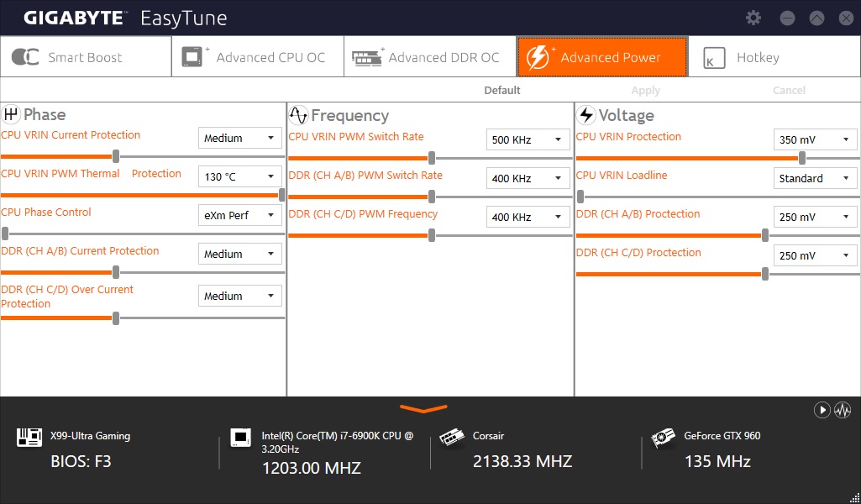Screen dimensions: 861x504
Task: Click the Apply button
Action: coord(646,91)
